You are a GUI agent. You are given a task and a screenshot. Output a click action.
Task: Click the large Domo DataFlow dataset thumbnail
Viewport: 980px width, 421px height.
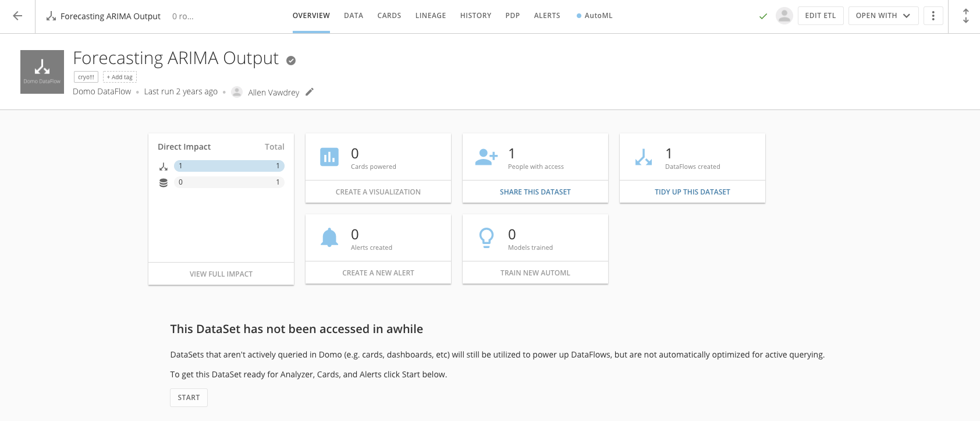pyautogui.click(x=42, y=72)
